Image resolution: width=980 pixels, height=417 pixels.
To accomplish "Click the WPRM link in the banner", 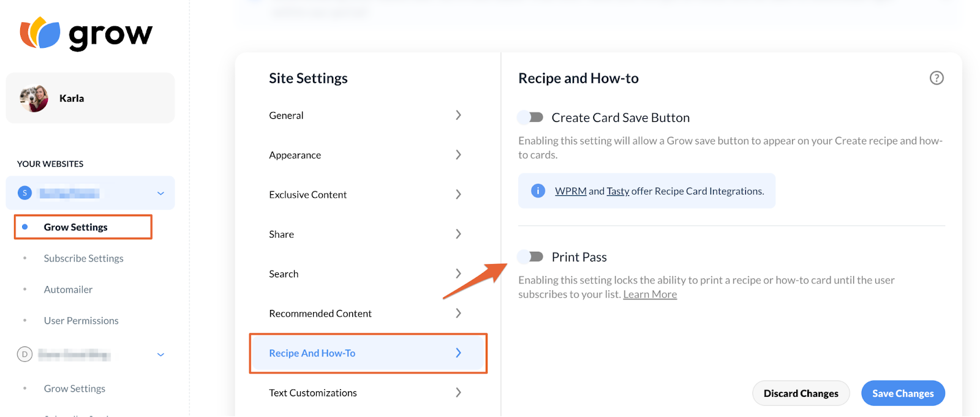I will (570, 190).
